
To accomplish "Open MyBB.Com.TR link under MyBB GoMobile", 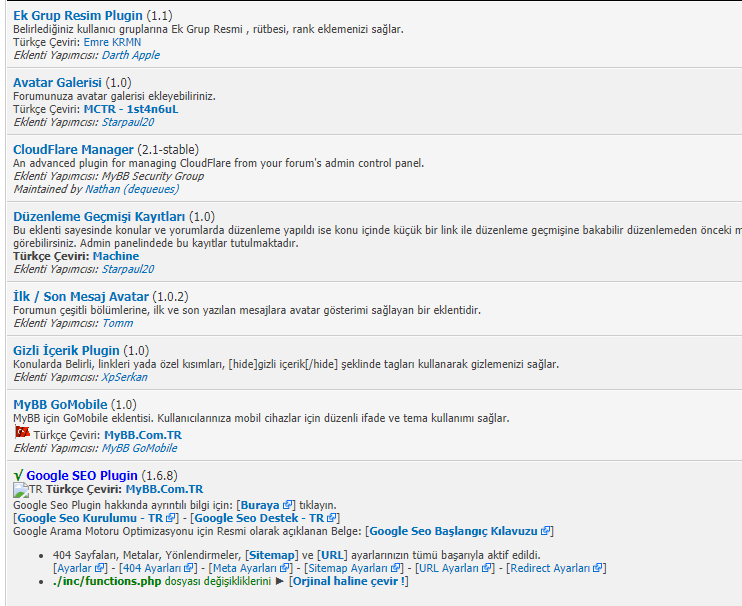I will pos(143,435).
